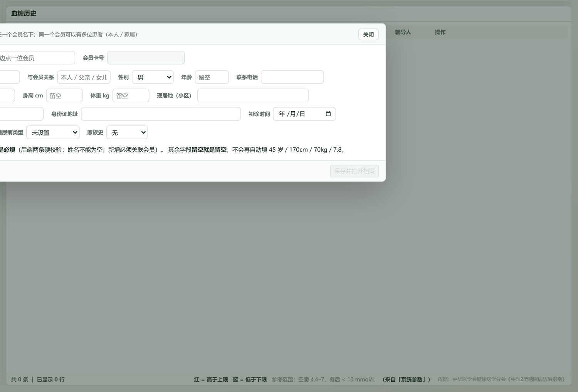
Task: Click the 会员卡号 field
Action: click(x=146, y=58)
